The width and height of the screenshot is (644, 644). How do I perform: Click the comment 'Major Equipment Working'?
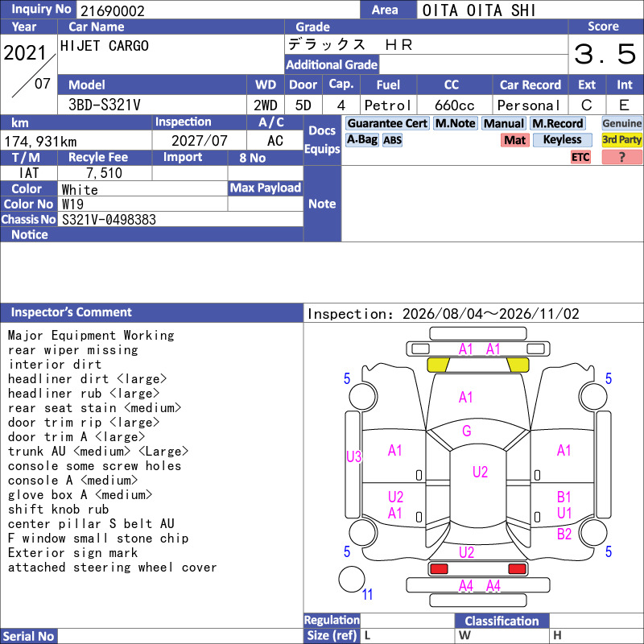coord(91,335)
